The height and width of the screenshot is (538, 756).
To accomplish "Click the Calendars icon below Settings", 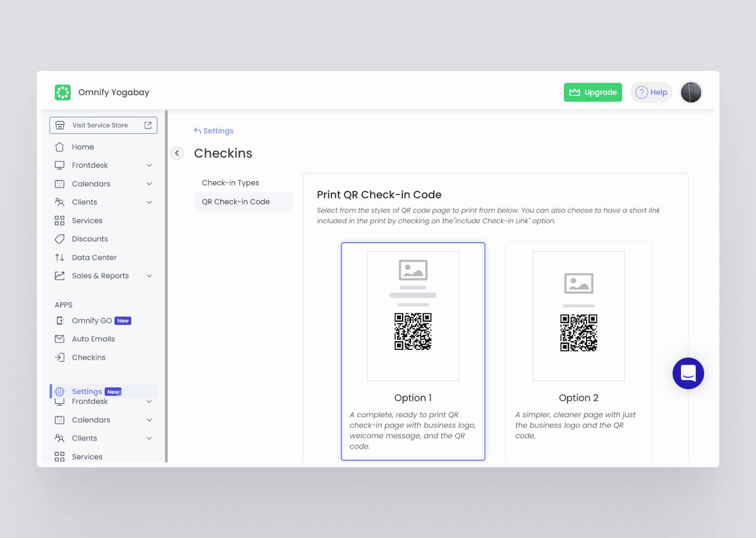I will tap(60, 420).
